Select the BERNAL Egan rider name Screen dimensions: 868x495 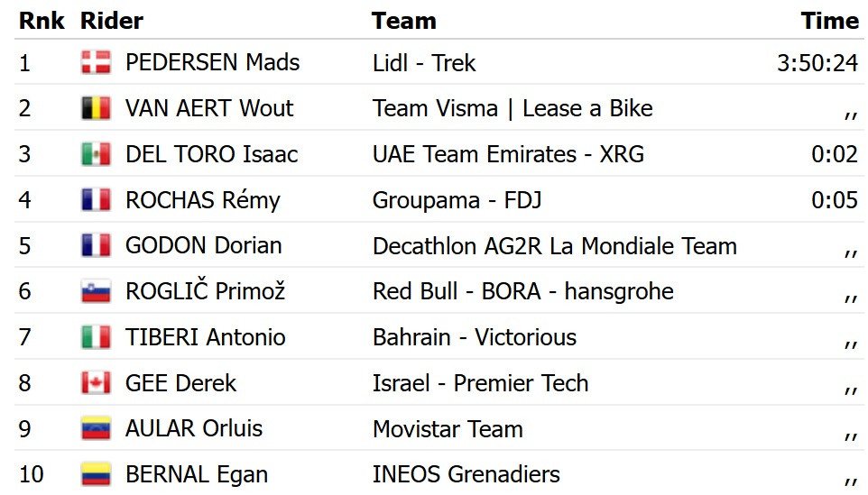click(197, 475)
